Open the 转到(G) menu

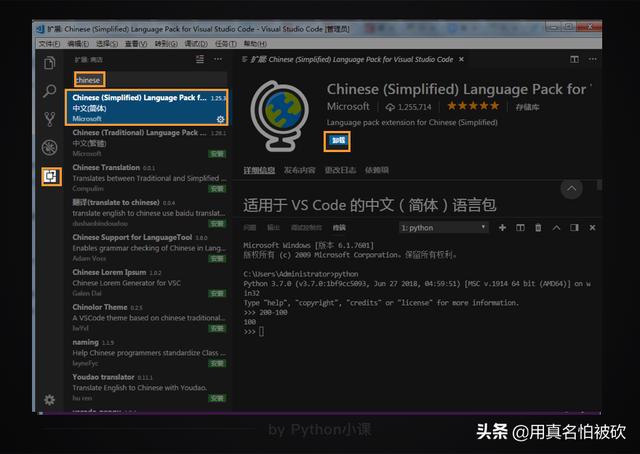(x=166, y=44)
